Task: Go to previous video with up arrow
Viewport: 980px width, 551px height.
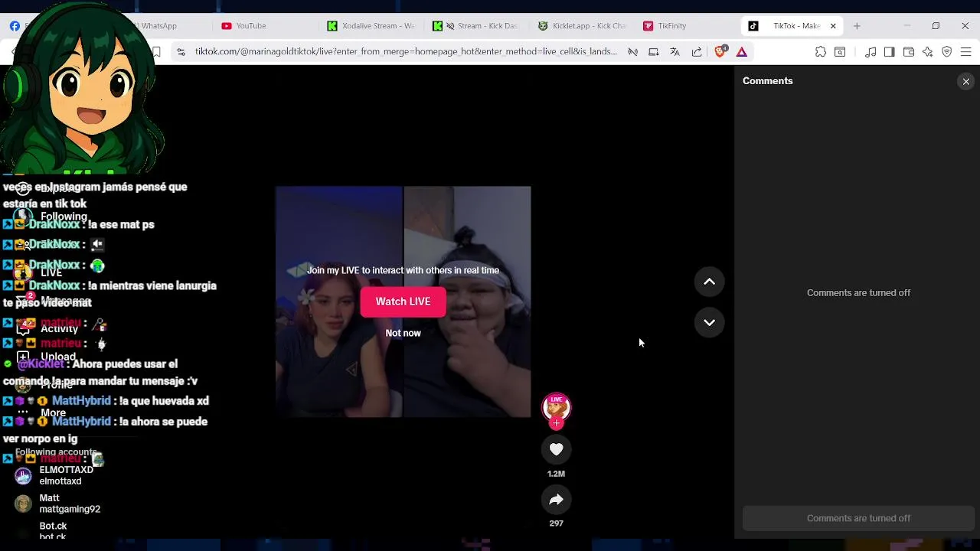Action: point(709,282)
